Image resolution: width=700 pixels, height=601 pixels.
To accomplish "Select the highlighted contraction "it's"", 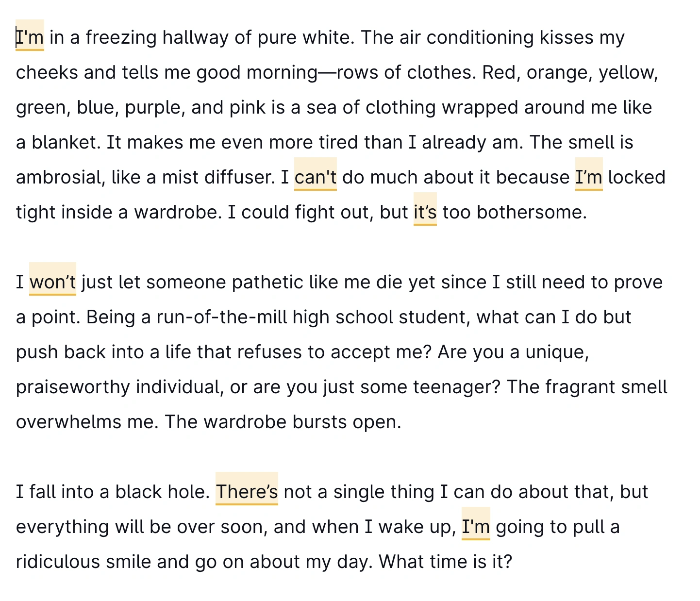I will (425, 212).
